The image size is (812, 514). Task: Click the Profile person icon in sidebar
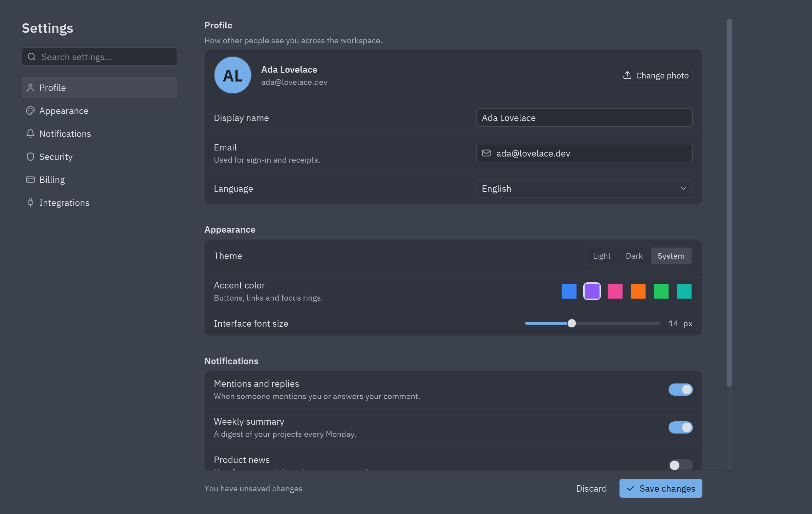coord(30,88)
